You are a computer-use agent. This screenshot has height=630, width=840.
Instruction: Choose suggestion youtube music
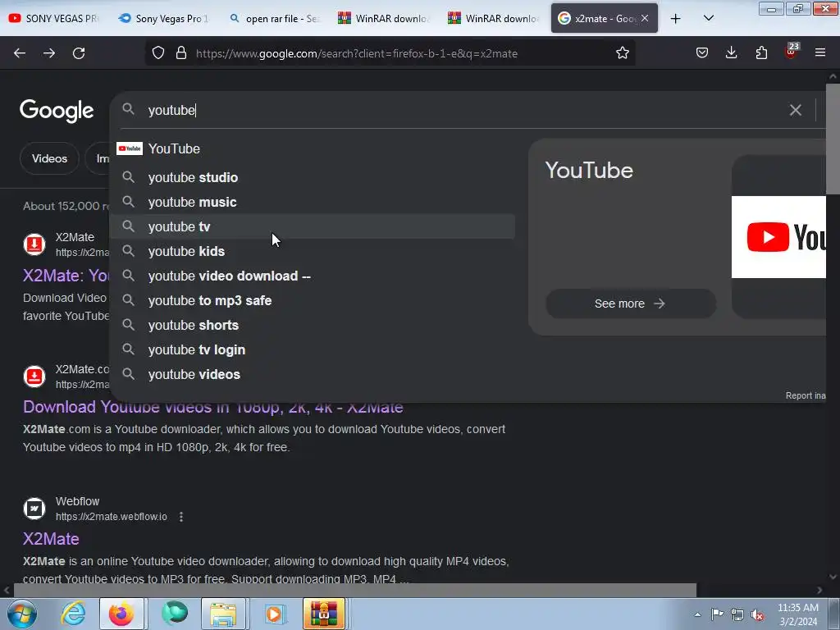point(313,202)
